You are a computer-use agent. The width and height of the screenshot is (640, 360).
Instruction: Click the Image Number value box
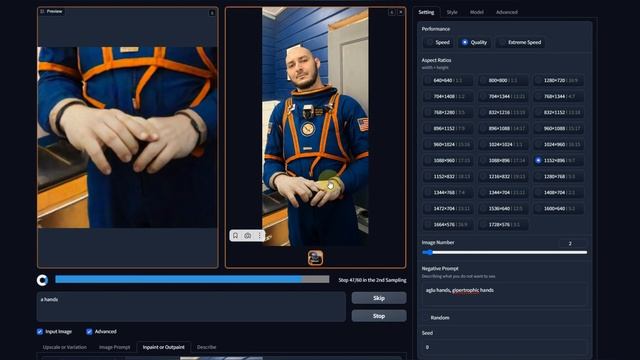tap(572, 243)
